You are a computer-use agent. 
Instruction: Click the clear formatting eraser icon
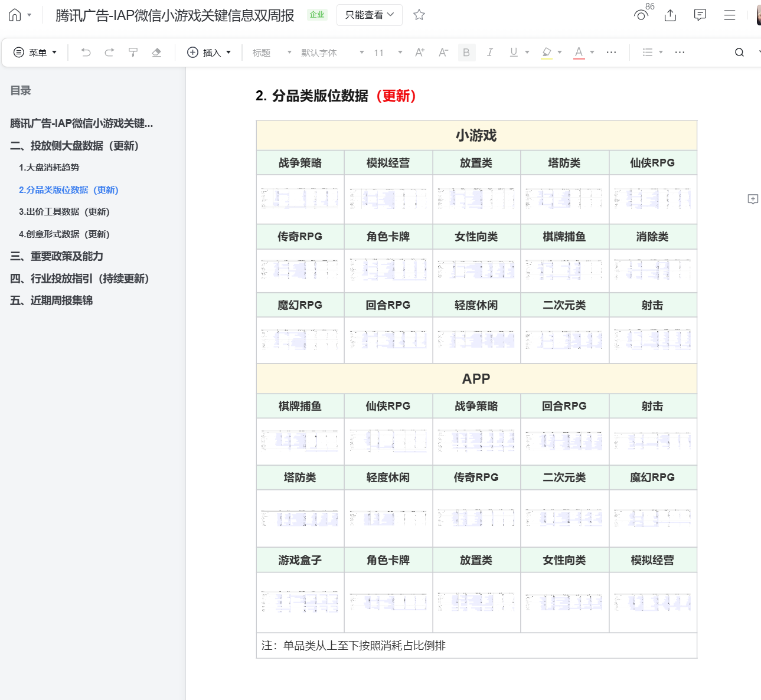tap(156, 53)
